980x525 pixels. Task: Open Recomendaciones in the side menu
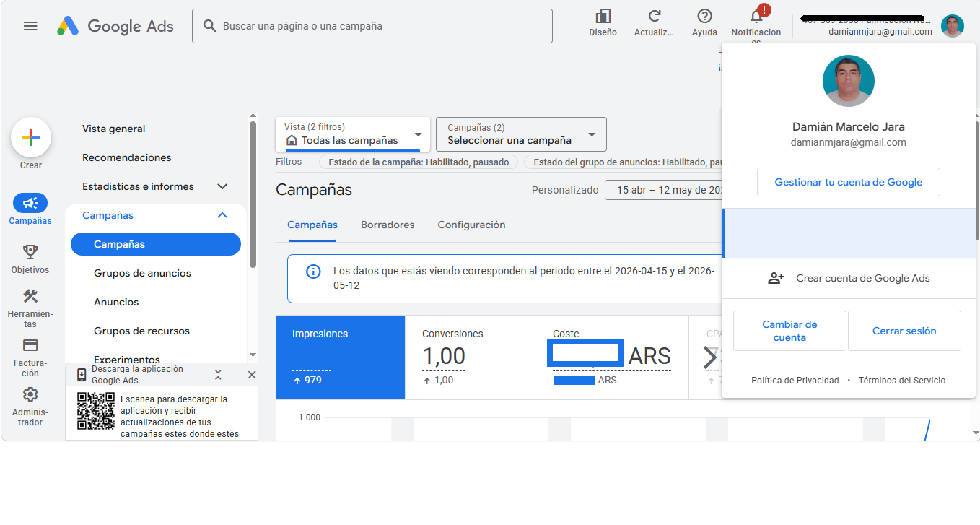[x=127, y=157]
